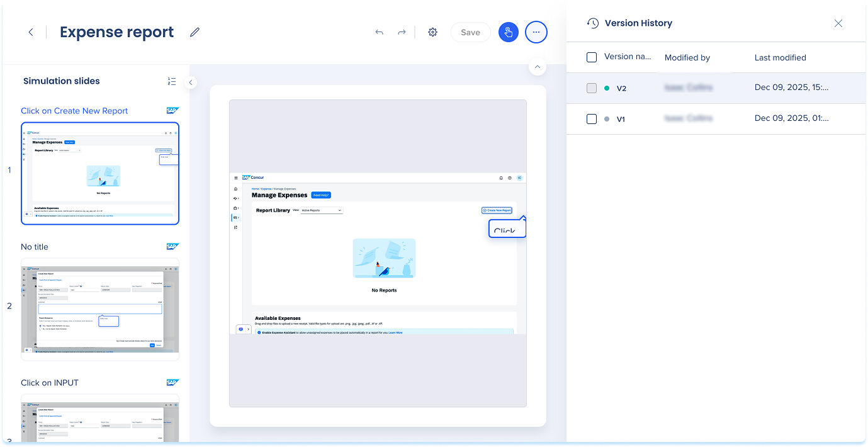Select the first slide thumbnail
The image size is (868, 447).
click(x=100, y=173)
